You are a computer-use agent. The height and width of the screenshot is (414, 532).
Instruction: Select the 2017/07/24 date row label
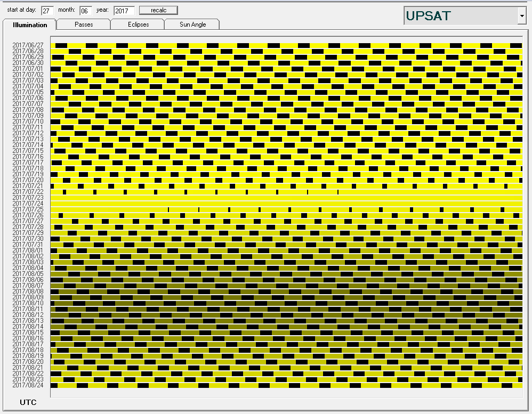click(x=28, y=204)
